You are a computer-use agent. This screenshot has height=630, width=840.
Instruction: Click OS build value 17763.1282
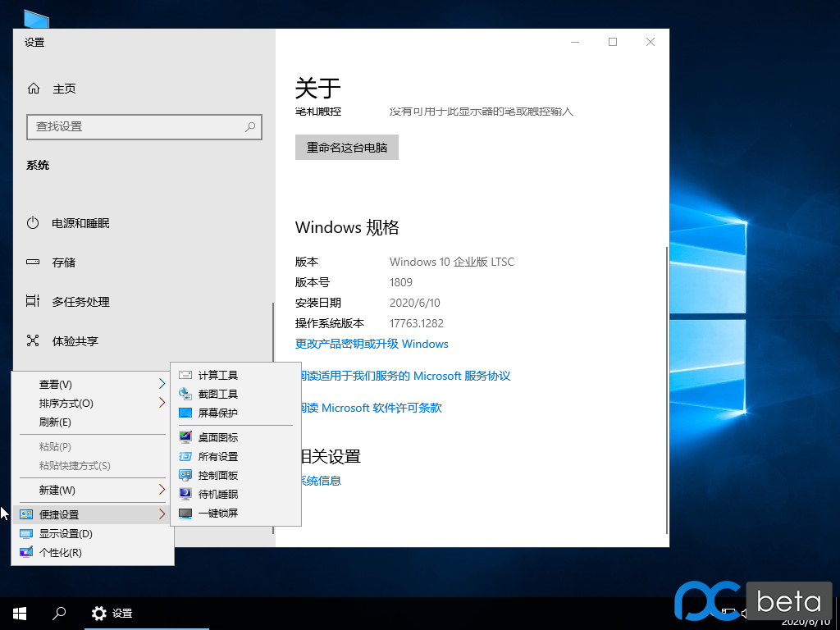[x=416, y=323]
